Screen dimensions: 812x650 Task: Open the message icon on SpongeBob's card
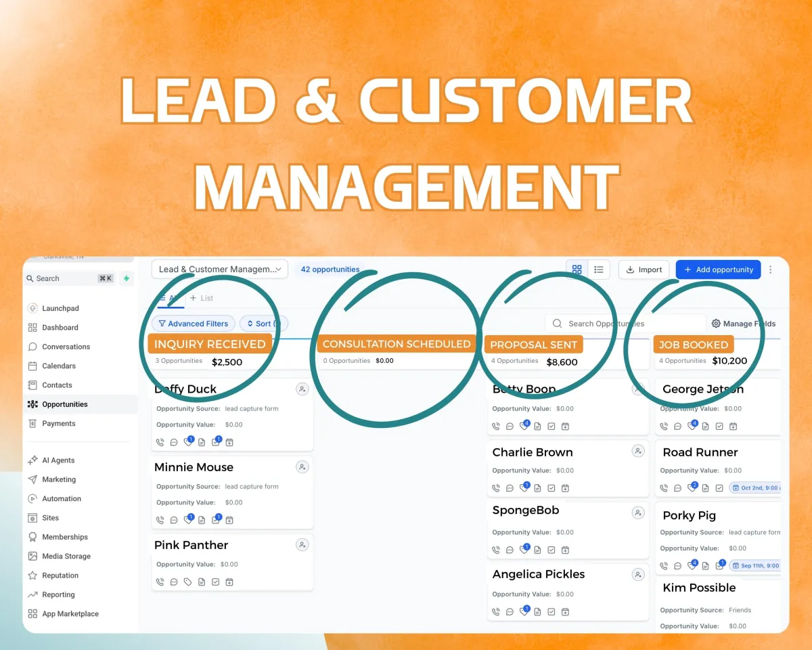coord(510,550)
